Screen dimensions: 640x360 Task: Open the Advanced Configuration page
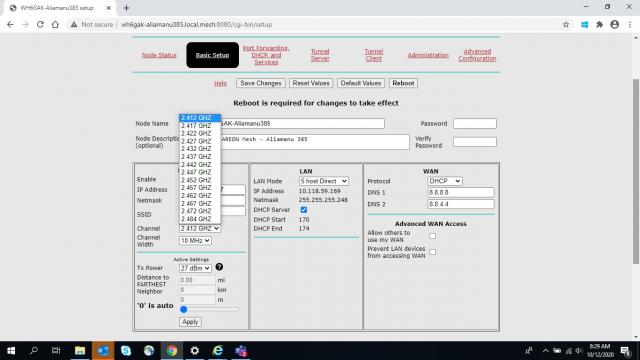[477, 55]
